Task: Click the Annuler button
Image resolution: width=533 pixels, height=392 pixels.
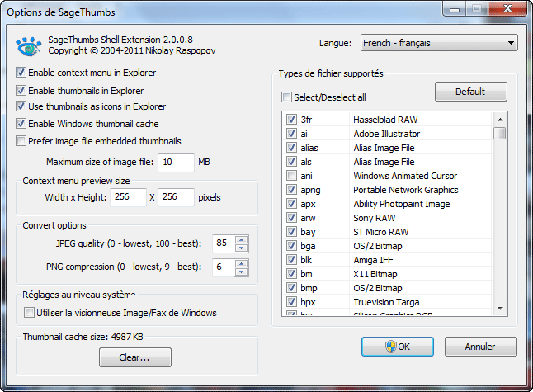Action: point(481,347)
